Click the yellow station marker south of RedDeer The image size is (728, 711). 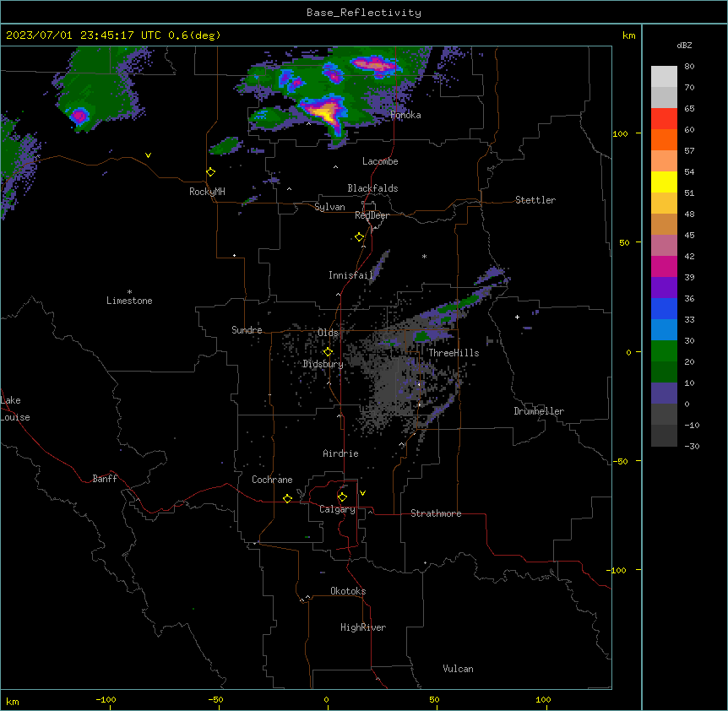[359, 237]
